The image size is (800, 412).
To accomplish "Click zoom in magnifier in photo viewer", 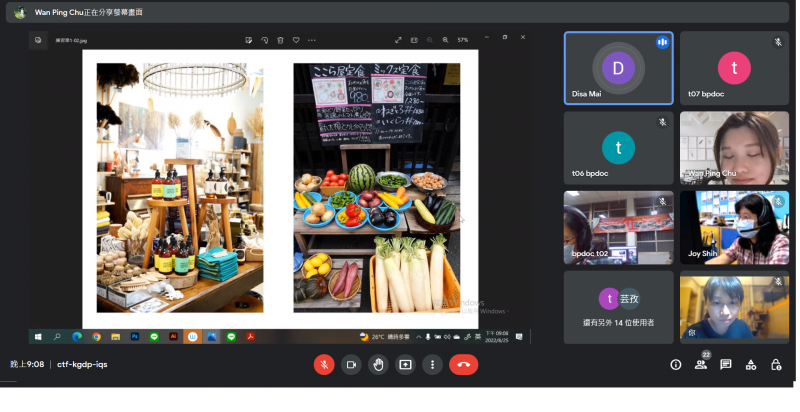I will pyautogui.click(x=445, y=40).
